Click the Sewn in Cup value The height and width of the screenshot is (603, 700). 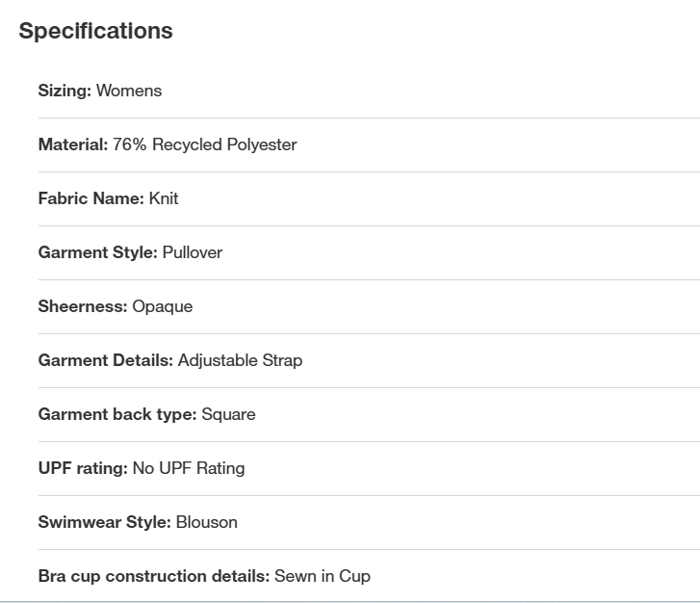click(323, 576)
